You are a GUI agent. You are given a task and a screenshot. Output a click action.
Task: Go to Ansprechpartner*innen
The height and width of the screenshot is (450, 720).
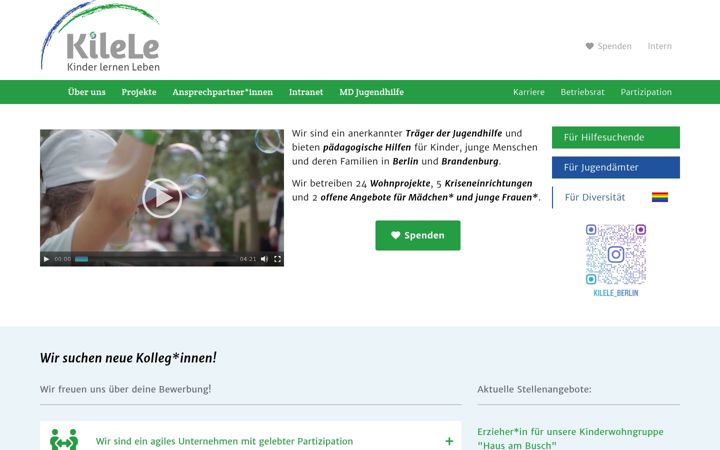[x=222, y=92]
